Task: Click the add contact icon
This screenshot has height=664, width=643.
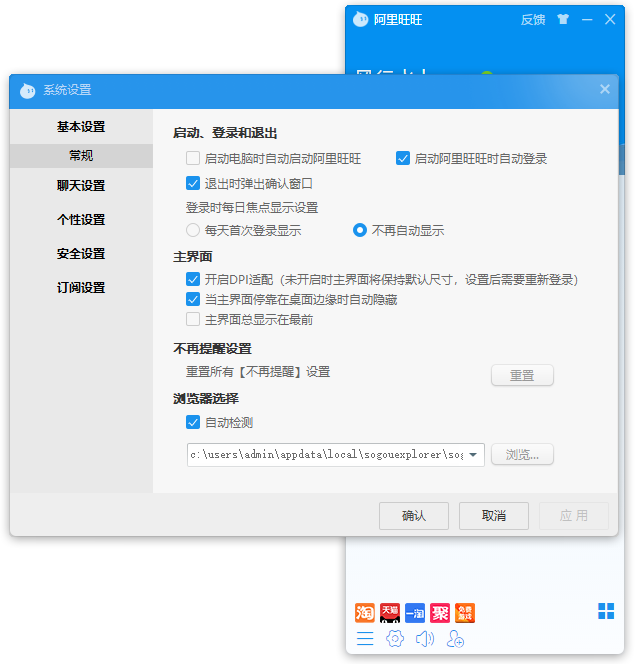Action: coord(455,639)
